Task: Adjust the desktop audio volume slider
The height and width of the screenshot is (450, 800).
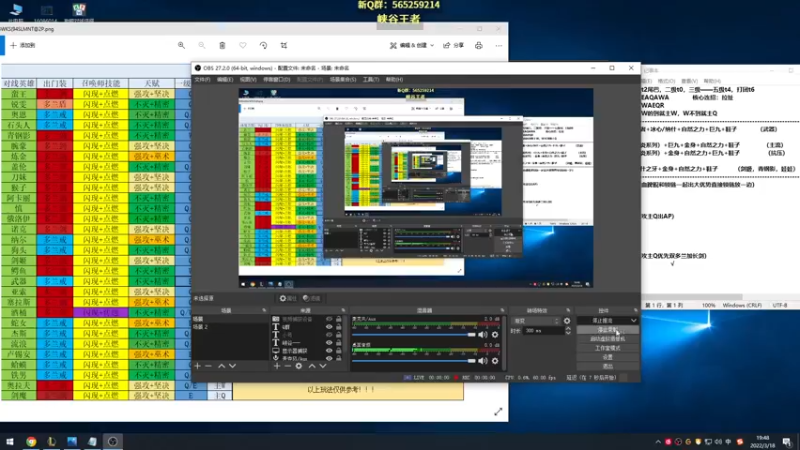Action: click(414, 361)
